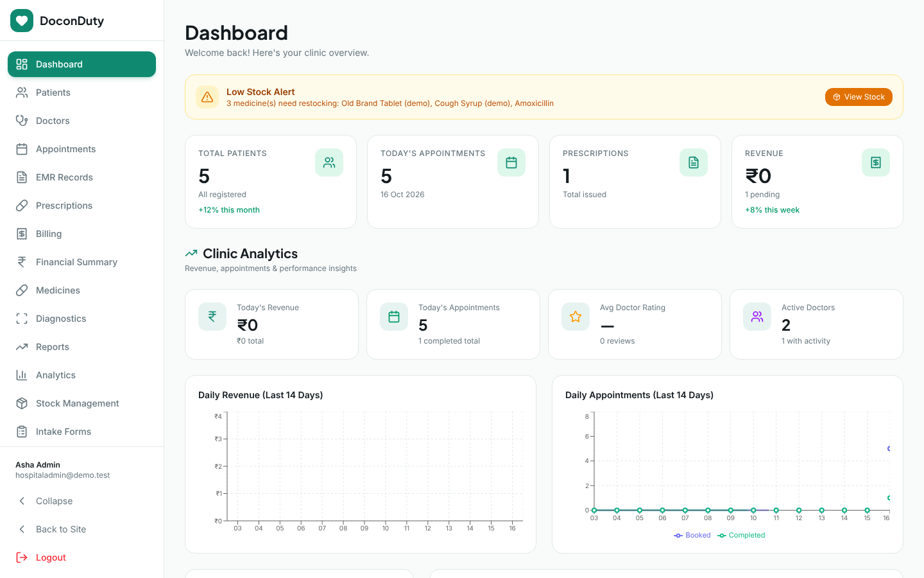Image resolution: width=924 pixels, height=578 pixels.
Task: Click the 'Daily Revenue (Last 14 Days)' heading
Action: pos(261,395)
